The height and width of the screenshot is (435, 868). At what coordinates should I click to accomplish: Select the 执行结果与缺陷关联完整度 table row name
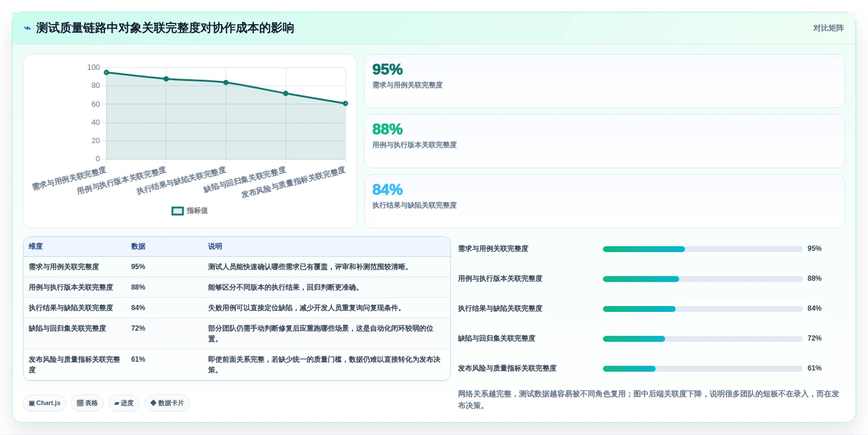coord(71,308)
